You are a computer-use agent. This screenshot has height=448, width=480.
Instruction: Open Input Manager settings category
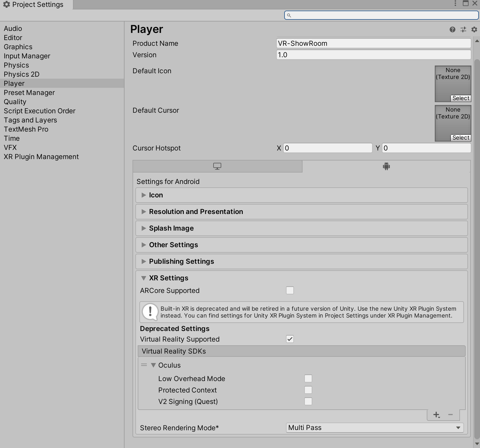[x=62, y=56]
